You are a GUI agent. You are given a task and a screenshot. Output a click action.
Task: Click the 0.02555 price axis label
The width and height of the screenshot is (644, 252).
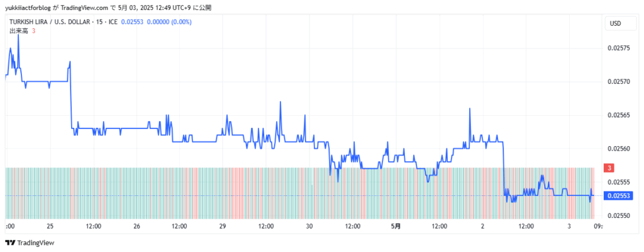pyautogui.click(x=618, y=182)
